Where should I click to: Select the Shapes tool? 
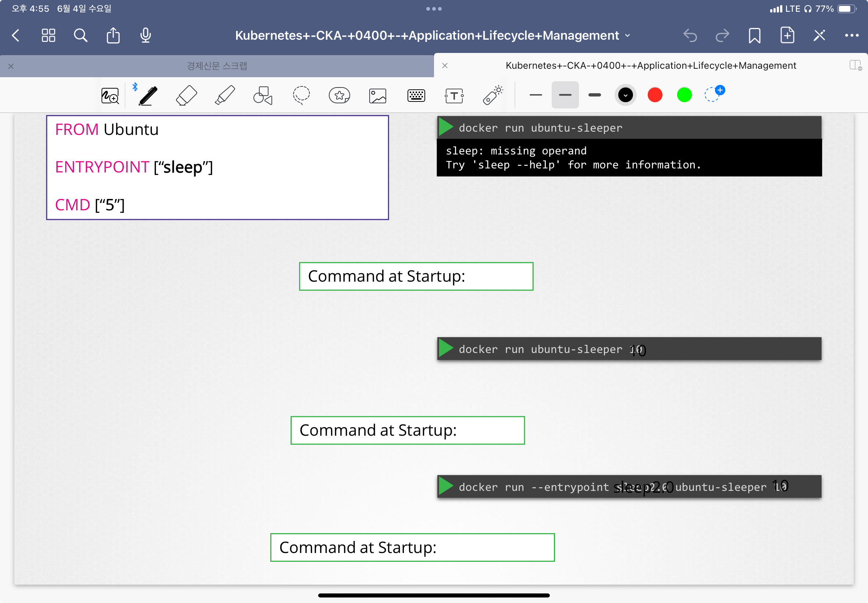click(263, 95)
